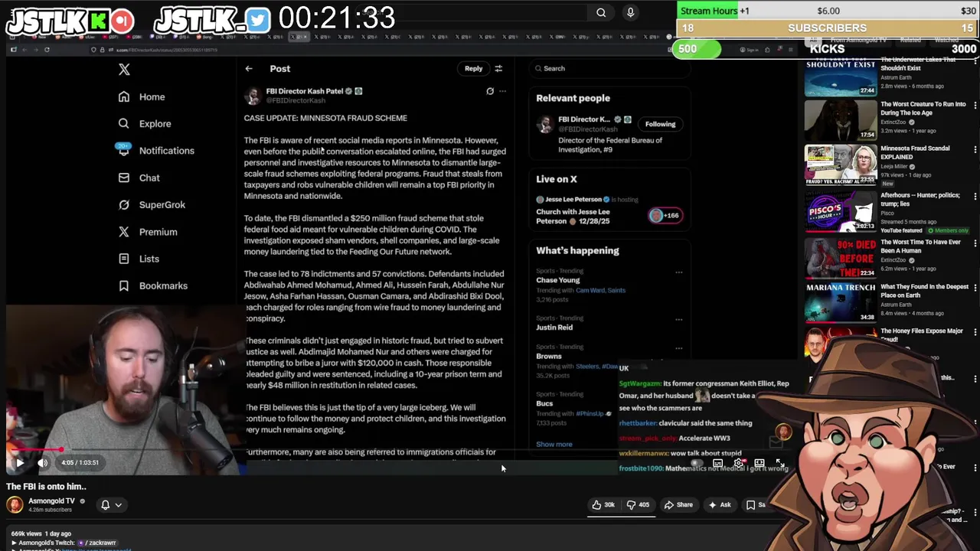Viewport: 980px width, 551px height.
Task: Open menu for Afterhours video
Action: pyautogui.click(x=975, y=196)
